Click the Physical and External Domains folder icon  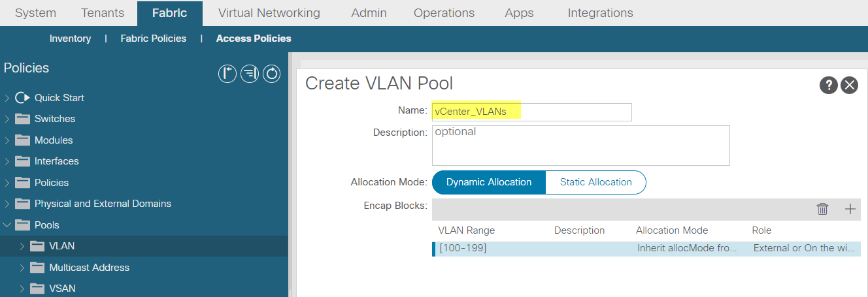coord(23,204)
